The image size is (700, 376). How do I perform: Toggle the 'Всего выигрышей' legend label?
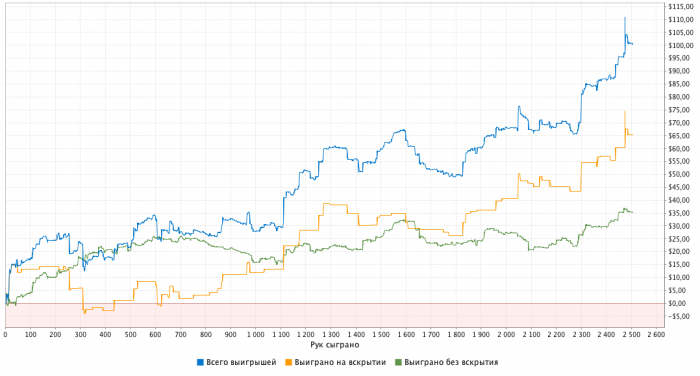(241, 362)
